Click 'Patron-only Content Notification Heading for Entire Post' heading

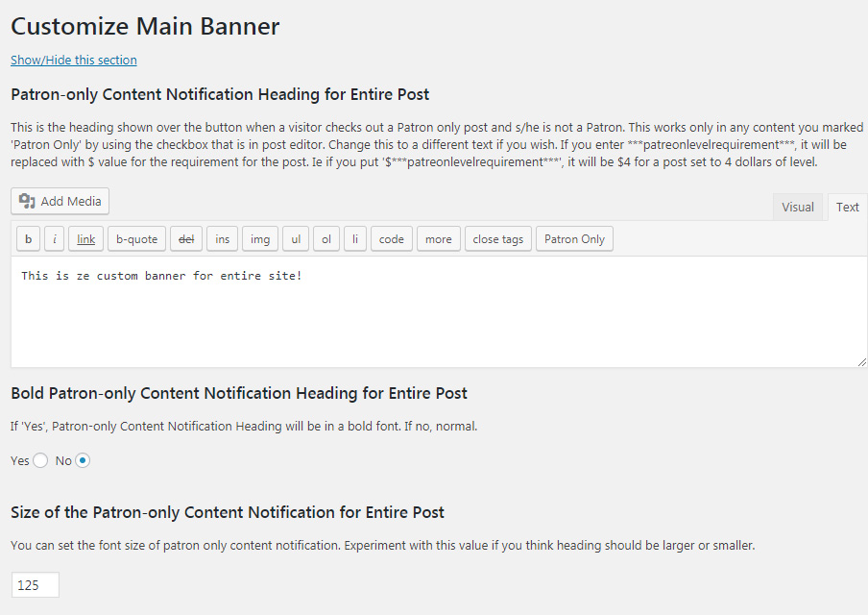[220, 94]
